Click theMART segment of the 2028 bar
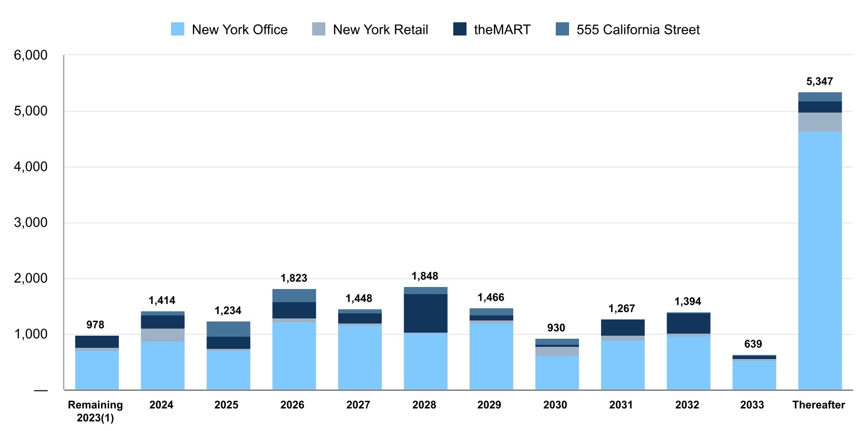868x431 pixels. [426, 313]
